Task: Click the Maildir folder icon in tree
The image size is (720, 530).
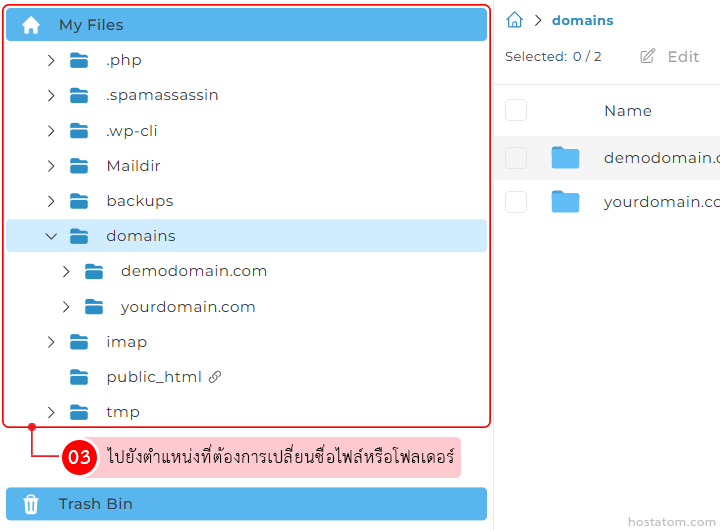Action: pyautogui.click(x=80, y=166)
